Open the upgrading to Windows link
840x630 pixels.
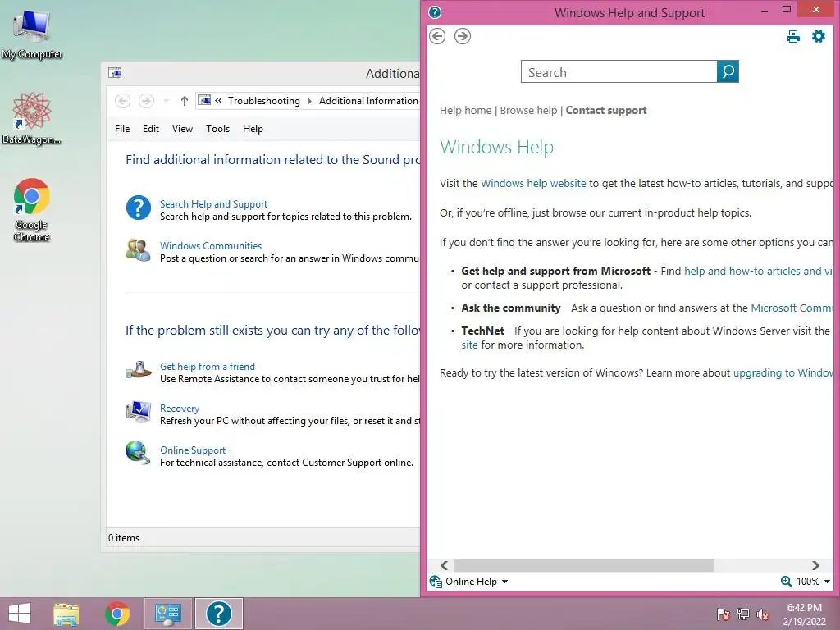coord(783,373)
